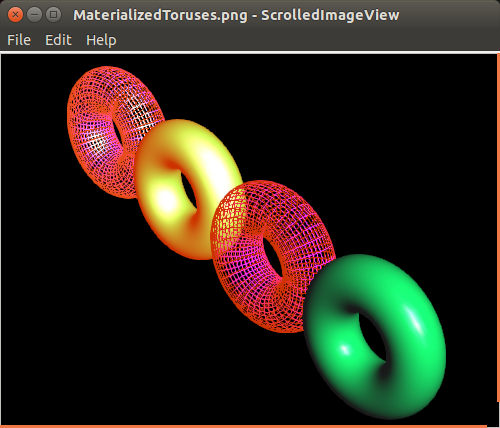Maximize the ScrolledImageView window
500x428 pixels.
pos(53,15)
